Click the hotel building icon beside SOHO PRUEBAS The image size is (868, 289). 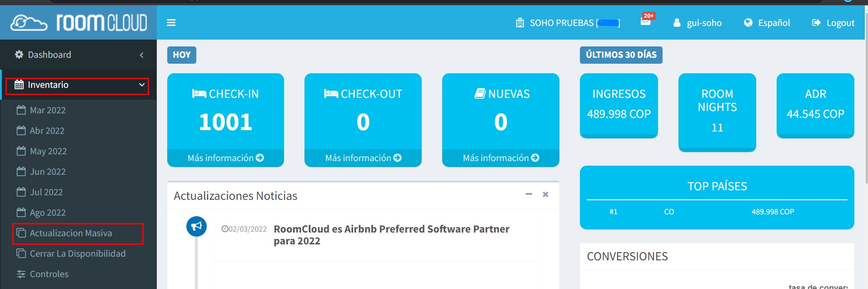tap(520, 23)
